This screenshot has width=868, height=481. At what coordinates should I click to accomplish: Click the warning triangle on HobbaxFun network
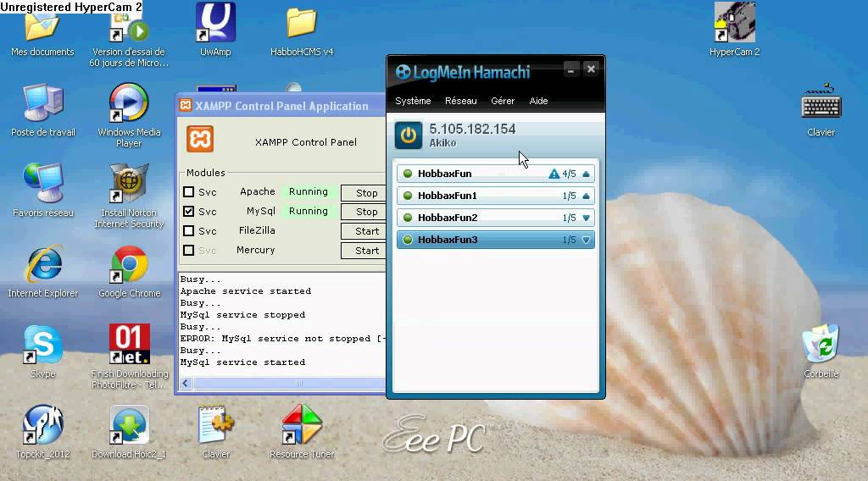[554, 174]
